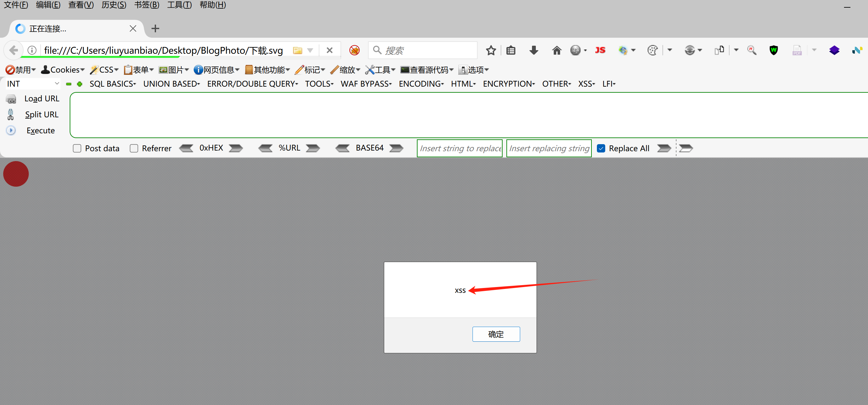
Task: Click the green plus icon in HackBar
Action: coord(80,84)
